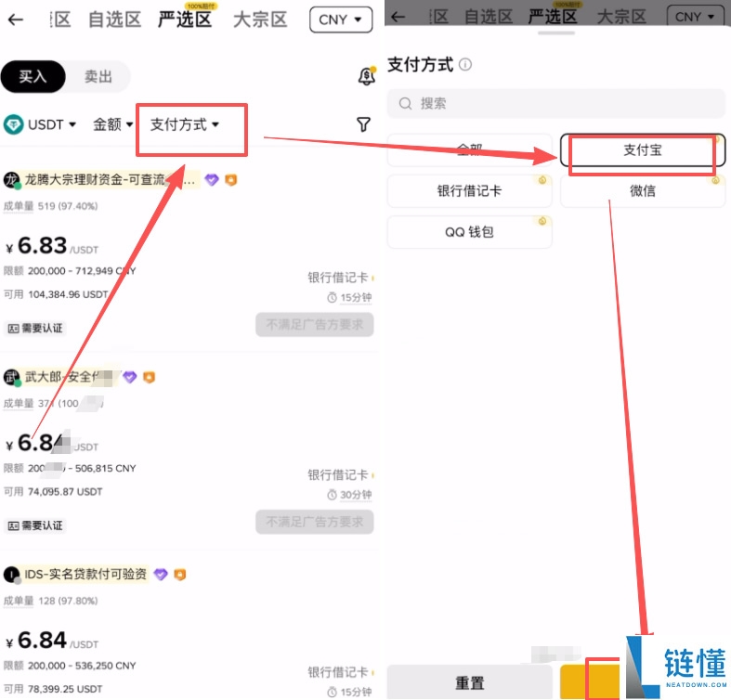Click the avatar of merchant 武大郎
Image resolution: width=731 pixels, height=700 pixels.
coord(12,377)
